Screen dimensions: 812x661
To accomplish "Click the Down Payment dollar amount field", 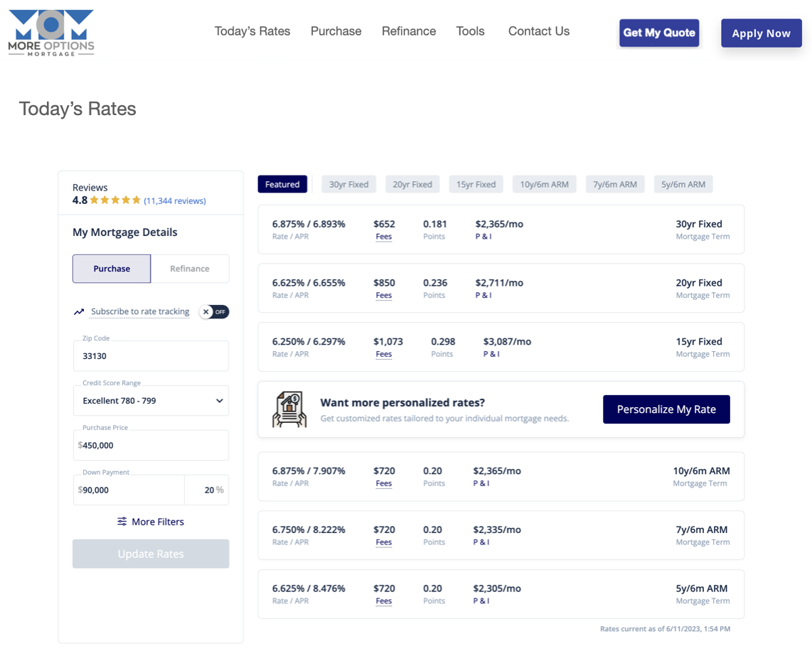I will (x=129, y=490).
